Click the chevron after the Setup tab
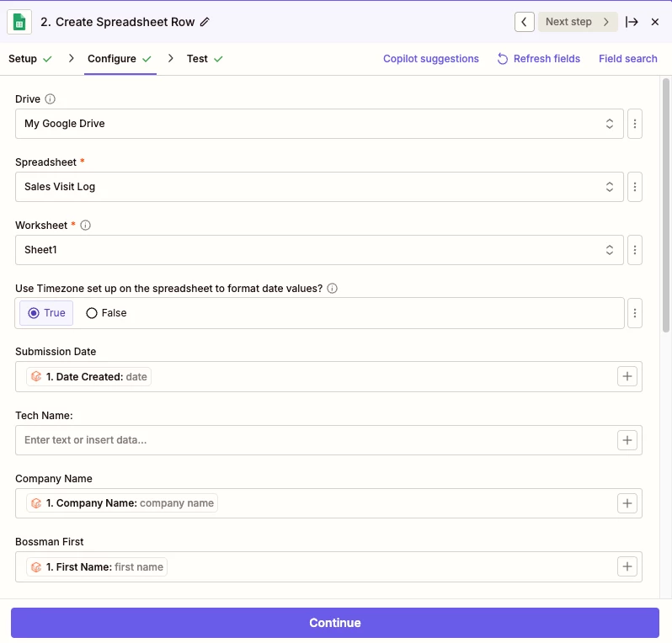The width and height of the screenshot is (672, 643). [x=71, y=58]
